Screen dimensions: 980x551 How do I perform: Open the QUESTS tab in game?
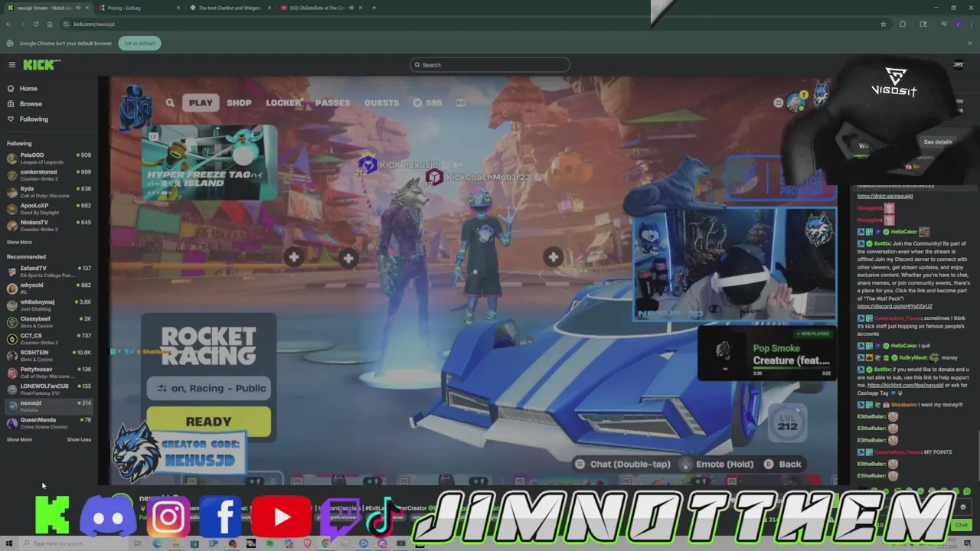tap(381, 103)
